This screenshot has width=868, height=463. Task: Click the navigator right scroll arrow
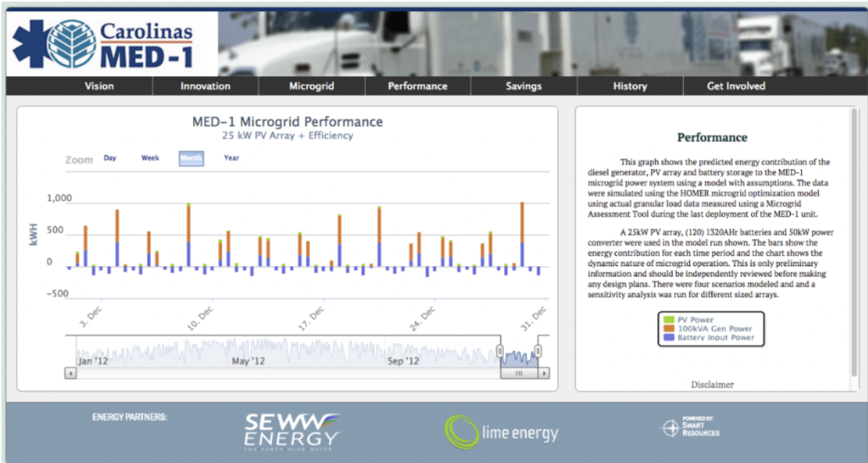544,373
